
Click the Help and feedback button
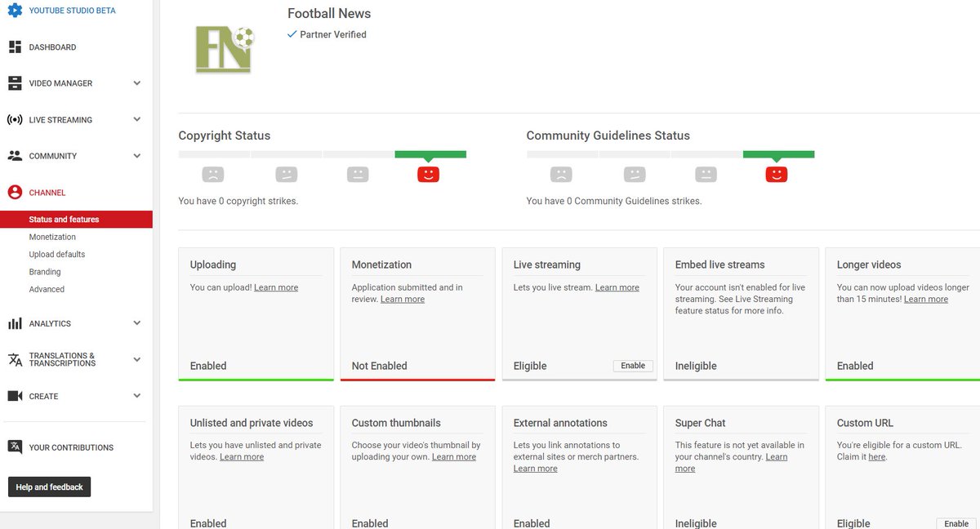(50, 487)
